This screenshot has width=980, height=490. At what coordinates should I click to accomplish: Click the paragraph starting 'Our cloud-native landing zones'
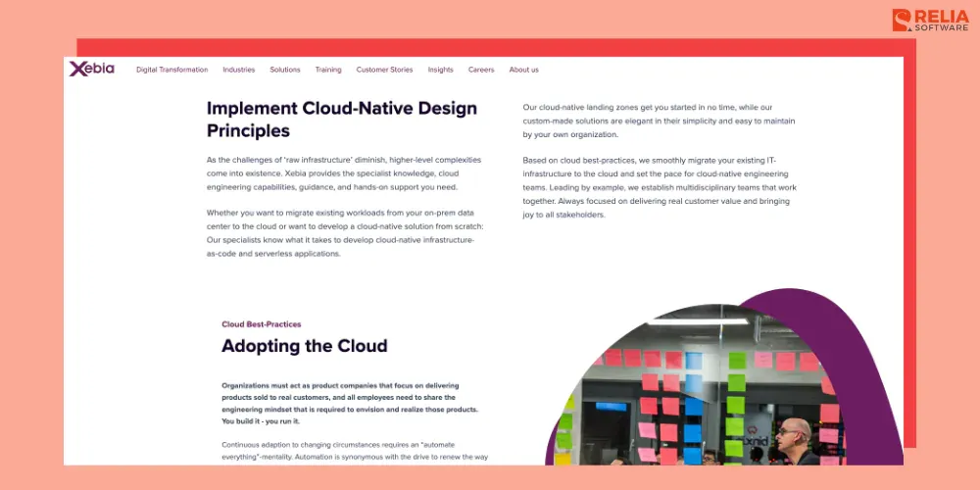(x=660, y=121)
